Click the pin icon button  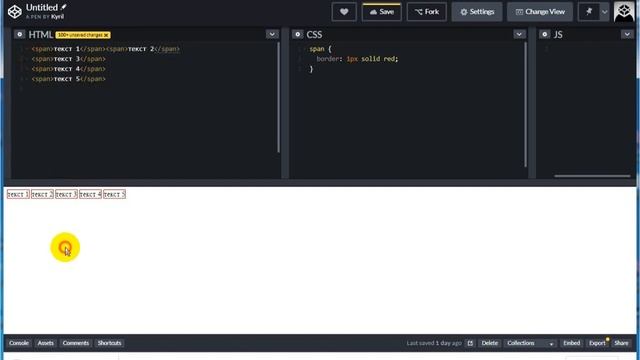point(589,12)
